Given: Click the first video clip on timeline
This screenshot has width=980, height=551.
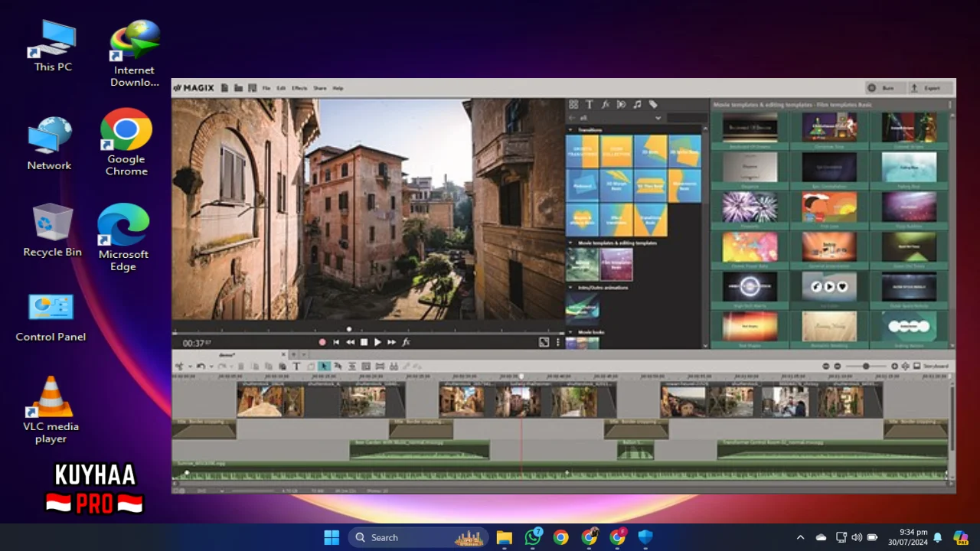Looking at the screenshot, I should tap(270, 401).
